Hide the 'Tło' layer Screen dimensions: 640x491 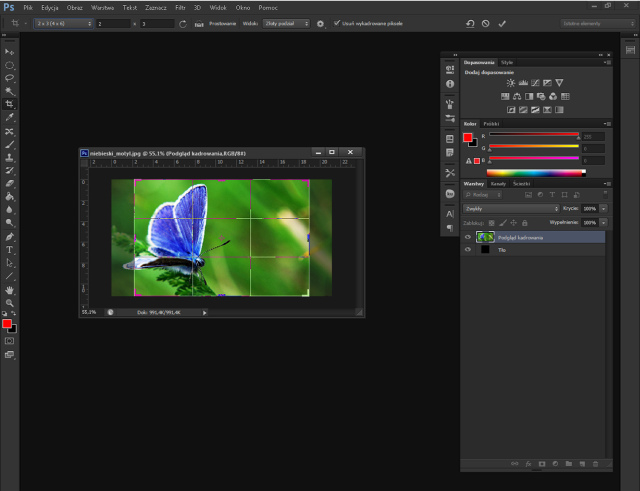tap(468, 249)
